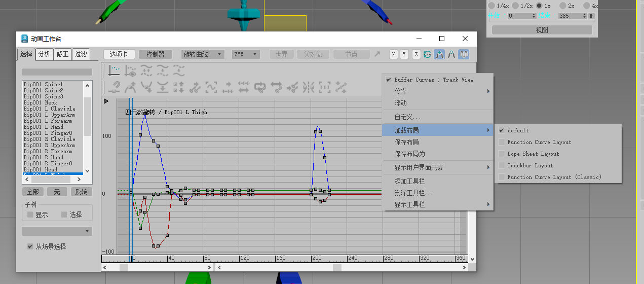The width and height of the screenshot is (644, 284).
Task: Uncheck 从场景选择 checkbox
Action: click(x=30, y=246)
